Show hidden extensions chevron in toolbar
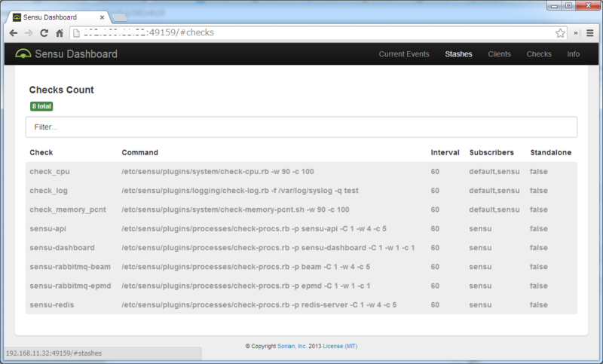603x364 pixels. click(x=576, y=33)
